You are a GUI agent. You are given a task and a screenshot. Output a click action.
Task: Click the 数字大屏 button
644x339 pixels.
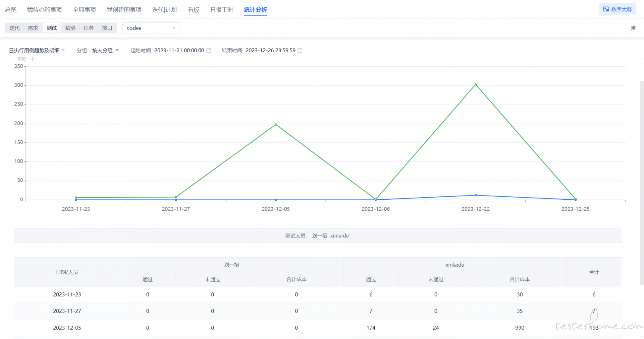(x=617, y=9)
